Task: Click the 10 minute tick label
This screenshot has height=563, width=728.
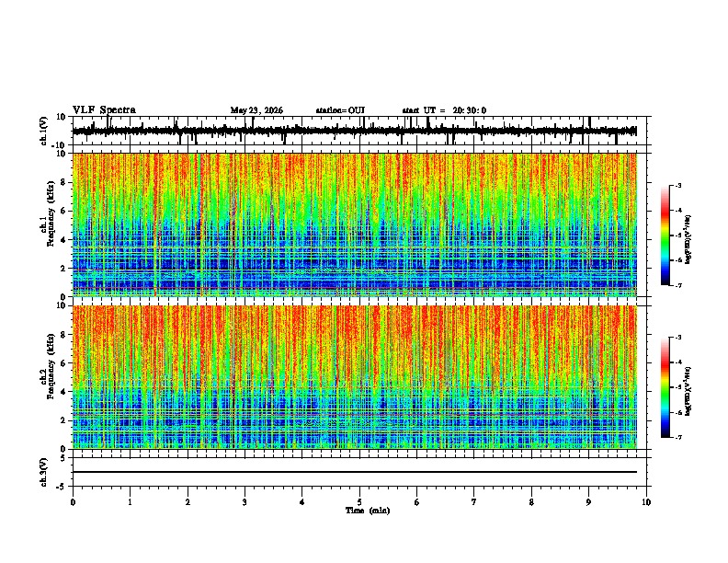Action: [646, 502]
